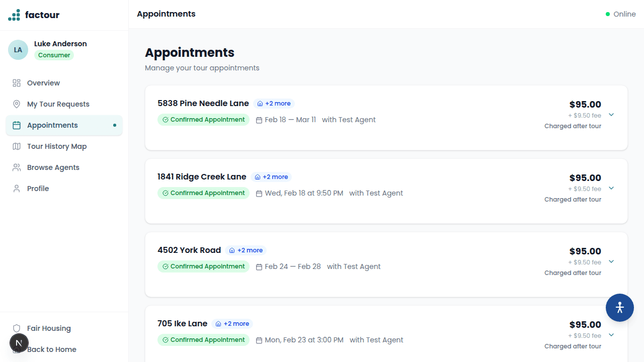Viewport: 644px width, 362px height.
Task: Click the +2 more badge on 705 Ike Lane
Action: [x=232, y=323]
